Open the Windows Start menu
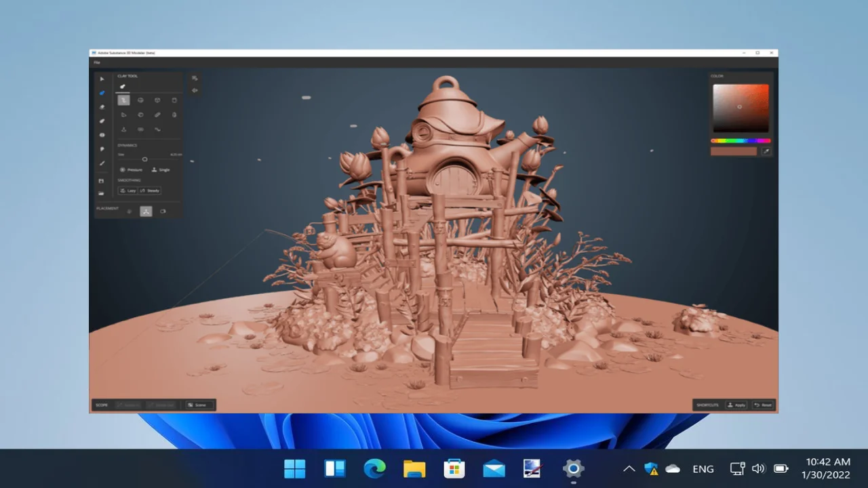 [295, 468]
